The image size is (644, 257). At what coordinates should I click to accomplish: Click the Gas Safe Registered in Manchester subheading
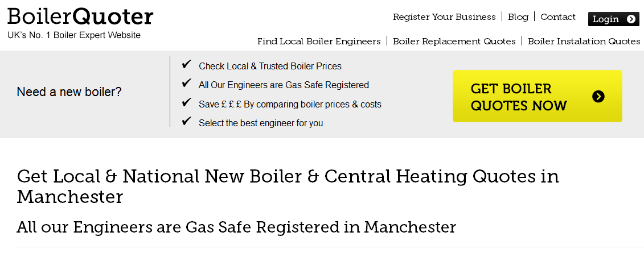pos(236,227)
